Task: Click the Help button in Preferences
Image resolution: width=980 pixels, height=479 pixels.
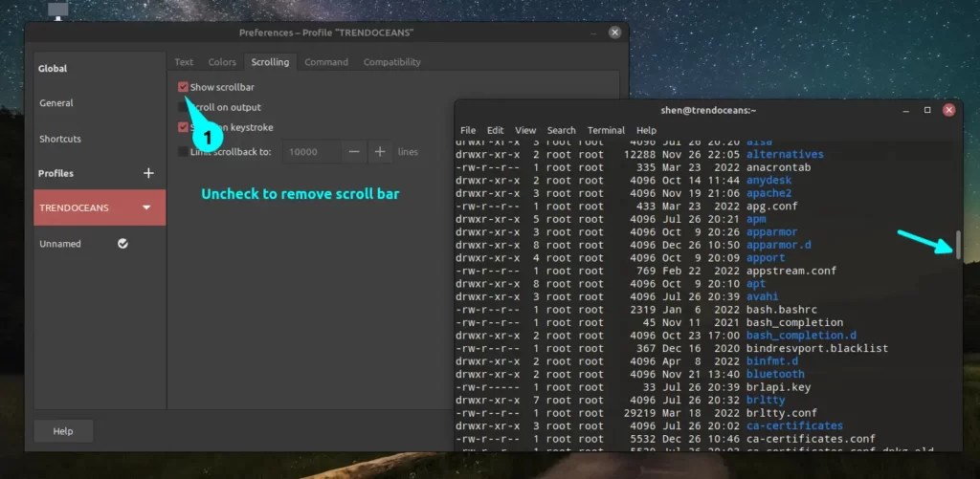Action: coord(63,431)
